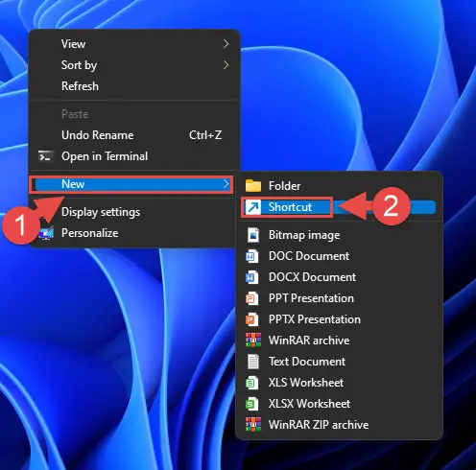Image resolution: width=476 pixels, height=470 pixels.
Task: Open the Sort by menu entry
Action: click(134, 65)
